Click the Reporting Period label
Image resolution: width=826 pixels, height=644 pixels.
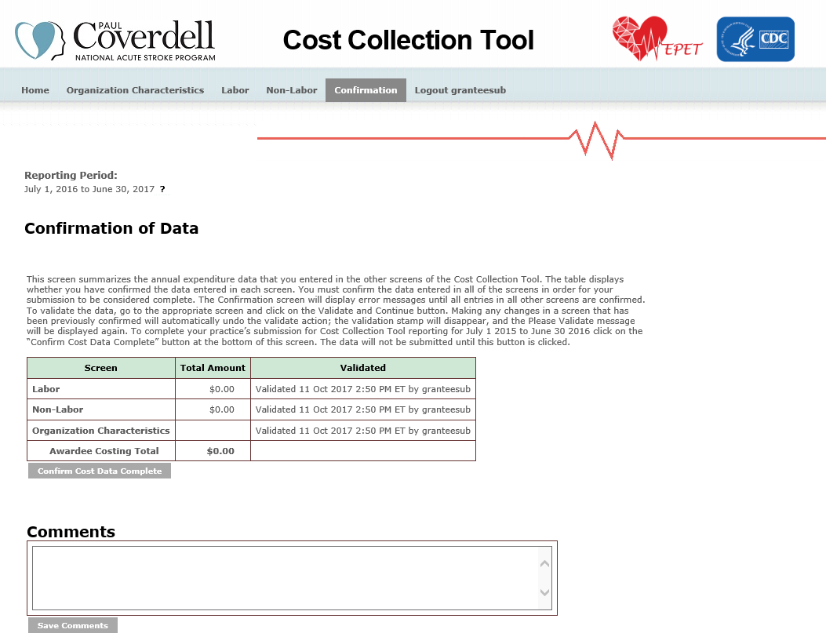click(71, 175)
